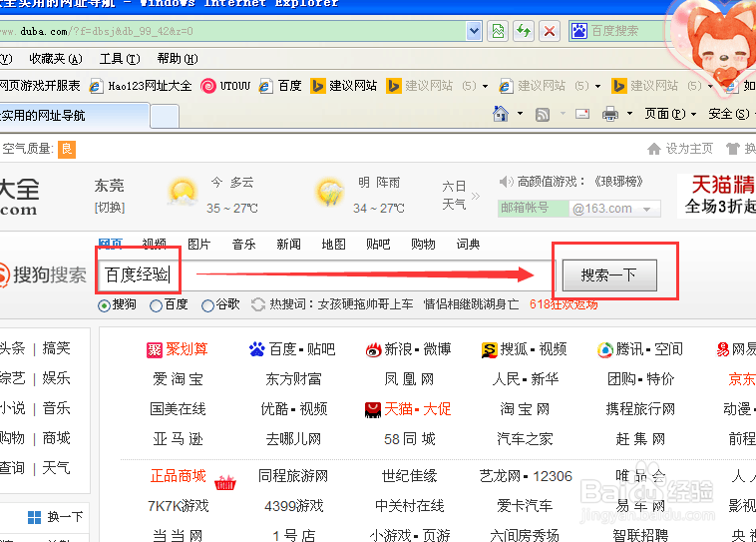Open 百度·贴吧 site link

pos(291,349)
